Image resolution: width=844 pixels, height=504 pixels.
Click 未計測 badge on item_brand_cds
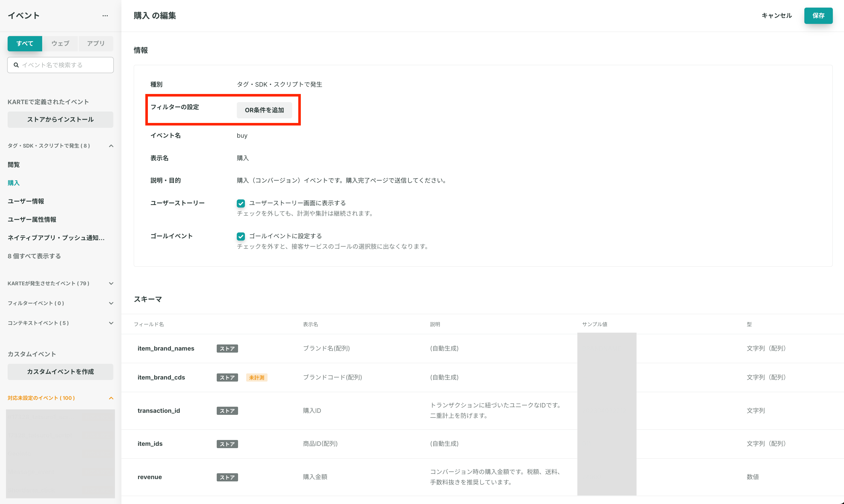[257, 377]
